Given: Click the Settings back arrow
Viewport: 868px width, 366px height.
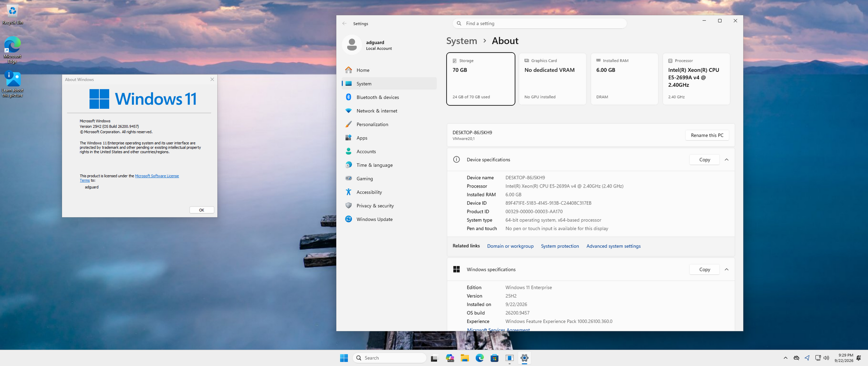Looking at the screenshot, I should 345,24.
